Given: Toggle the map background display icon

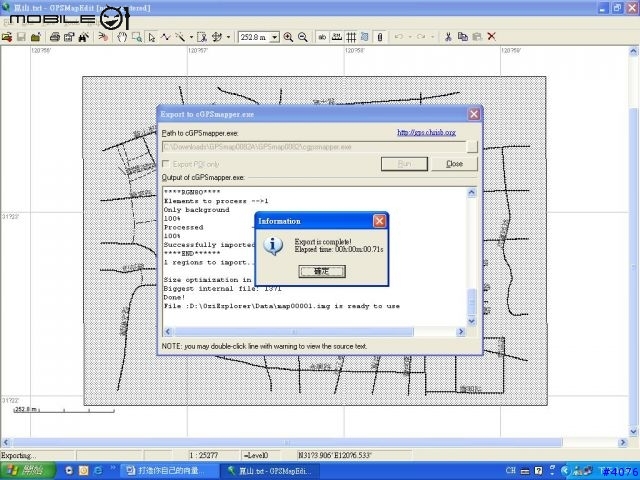Looking at the screenshot, I should pos(365,37).
